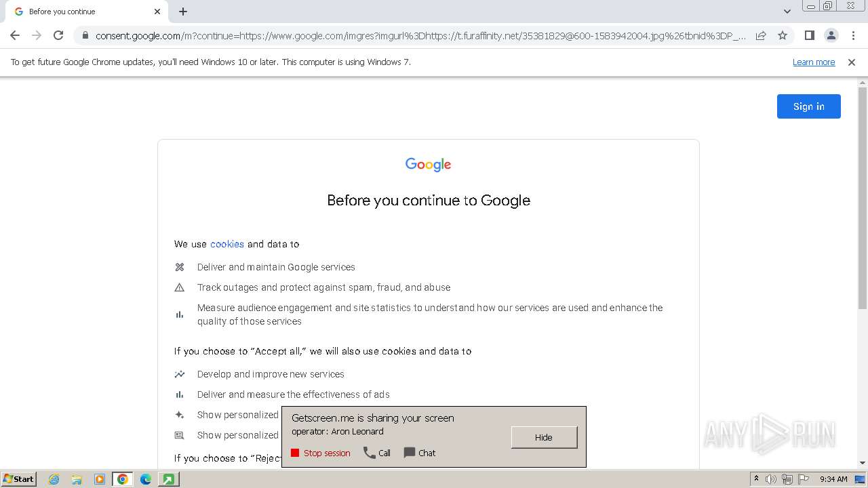Click the taskbar clock 9:34 AM
The height and width of the screenshot is (488, 868).
833,479
